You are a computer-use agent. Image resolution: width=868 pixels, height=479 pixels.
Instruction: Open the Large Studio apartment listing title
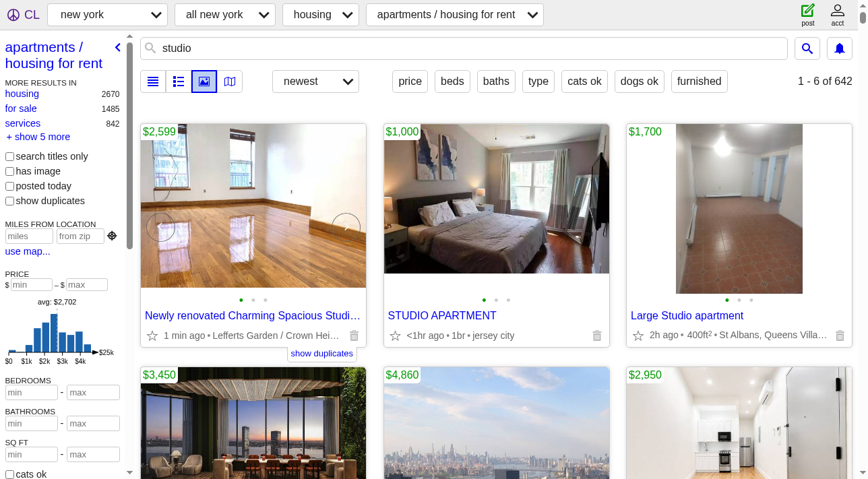(687, 315)
